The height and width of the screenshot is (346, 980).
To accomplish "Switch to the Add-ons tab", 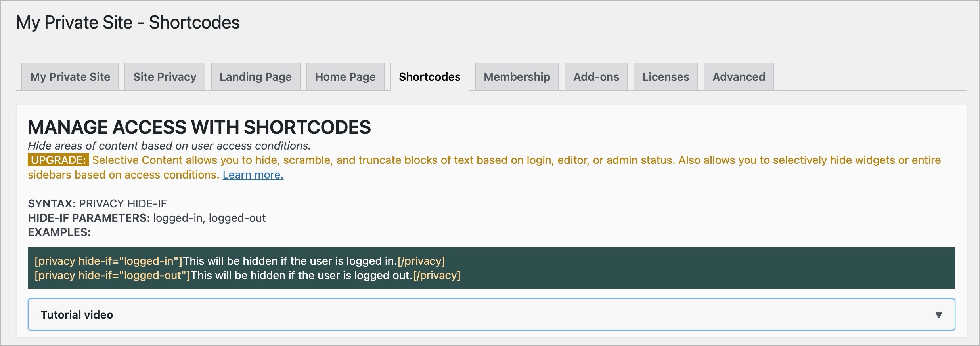I will pos(596,77).
